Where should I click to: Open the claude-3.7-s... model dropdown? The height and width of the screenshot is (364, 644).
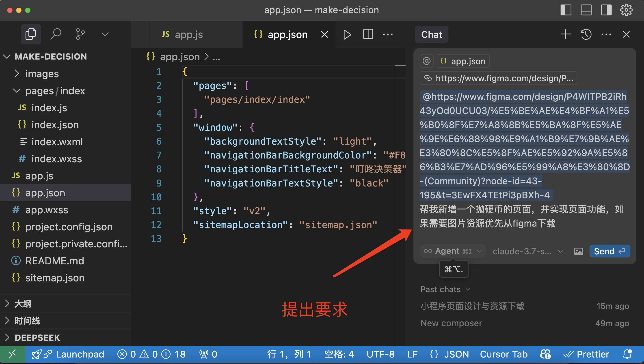pyautogui.click(x=528, y=251)
